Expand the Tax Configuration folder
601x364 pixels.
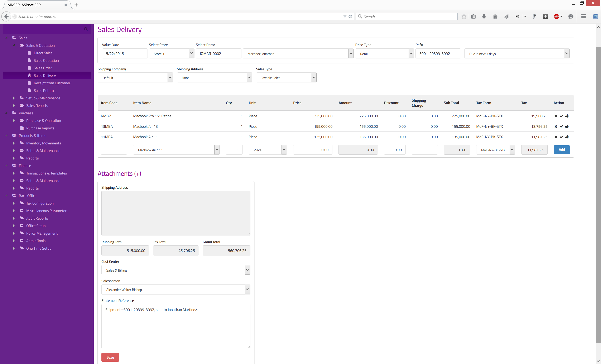[14, 203]
